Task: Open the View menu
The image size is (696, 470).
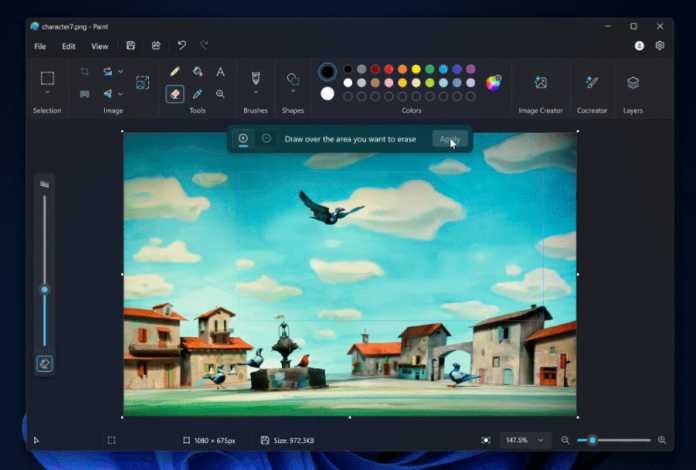Action: coord(99,46)
